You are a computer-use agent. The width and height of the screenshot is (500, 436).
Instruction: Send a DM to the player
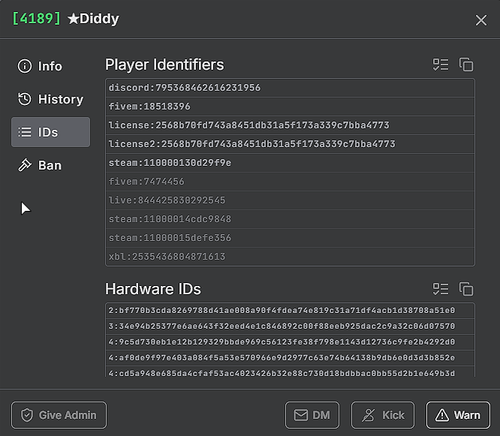[x=312, y=415]
